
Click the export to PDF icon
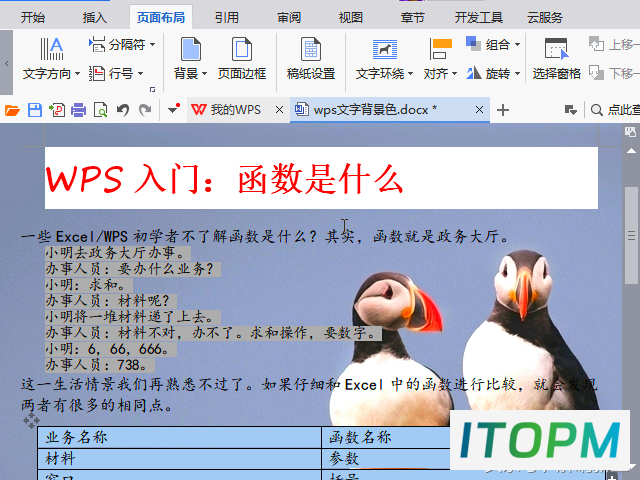coord(57,110)
